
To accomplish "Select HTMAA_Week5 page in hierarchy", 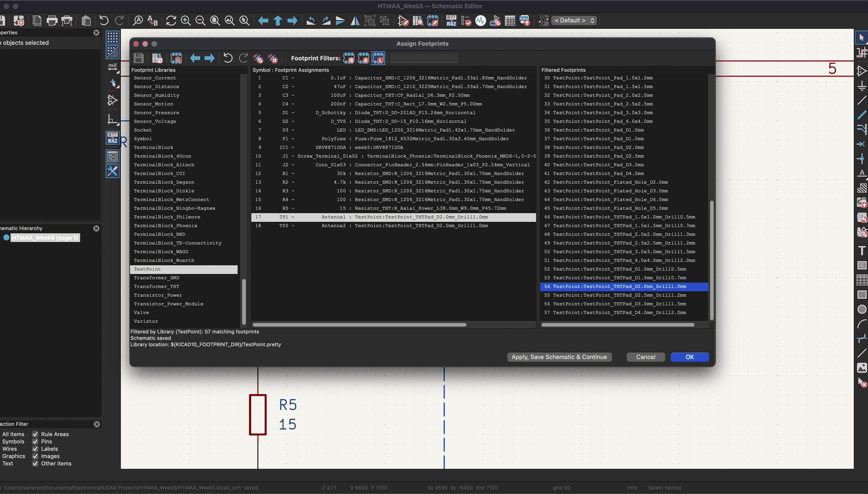I will point(46,238).
